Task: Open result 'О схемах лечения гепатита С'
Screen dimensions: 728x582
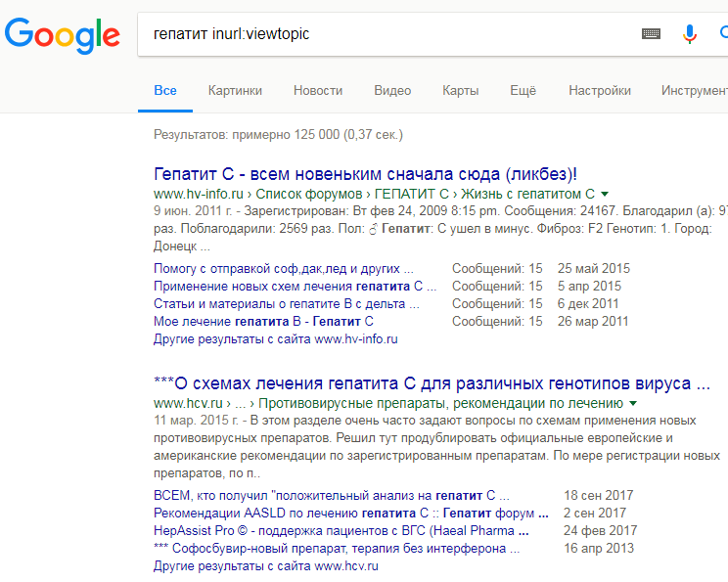Action: click(432, 383)
